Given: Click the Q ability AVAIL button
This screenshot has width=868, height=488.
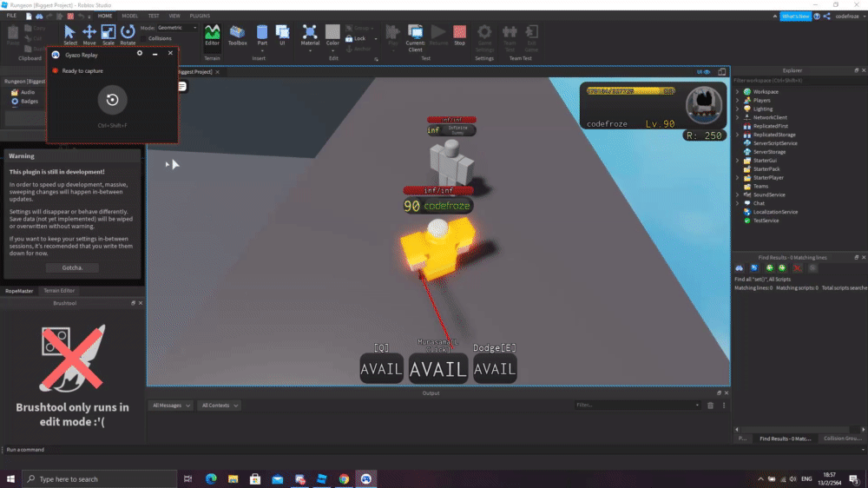Looking at the screenshot, I should tap(381, 368).
